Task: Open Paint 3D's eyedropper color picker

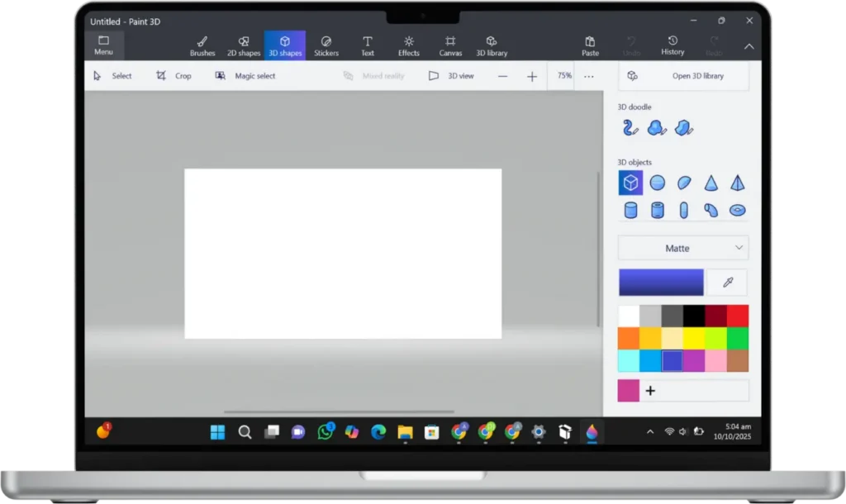Action: click(727, 282)
